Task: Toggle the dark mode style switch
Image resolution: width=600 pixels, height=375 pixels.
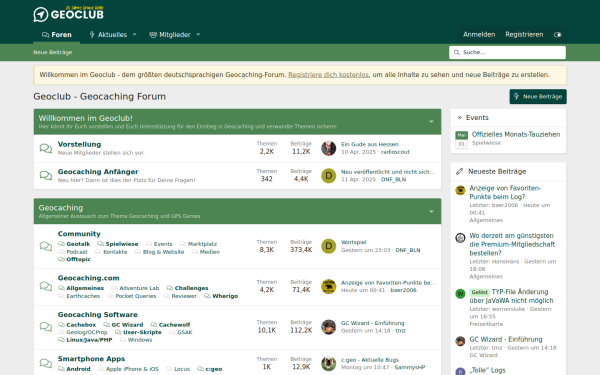Action: coord(558,35)
